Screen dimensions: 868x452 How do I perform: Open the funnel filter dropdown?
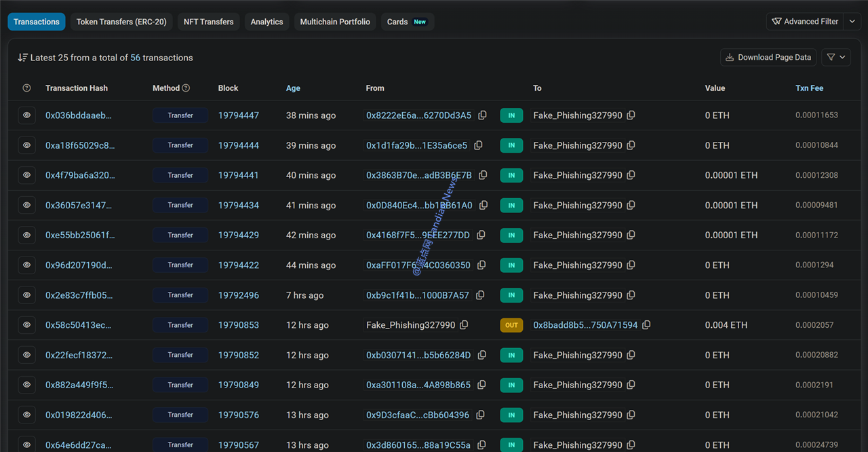836,58
